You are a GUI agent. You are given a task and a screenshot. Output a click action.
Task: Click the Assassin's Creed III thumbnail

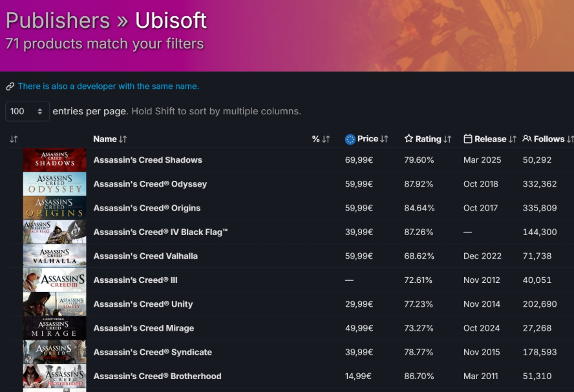click(54, 280)
